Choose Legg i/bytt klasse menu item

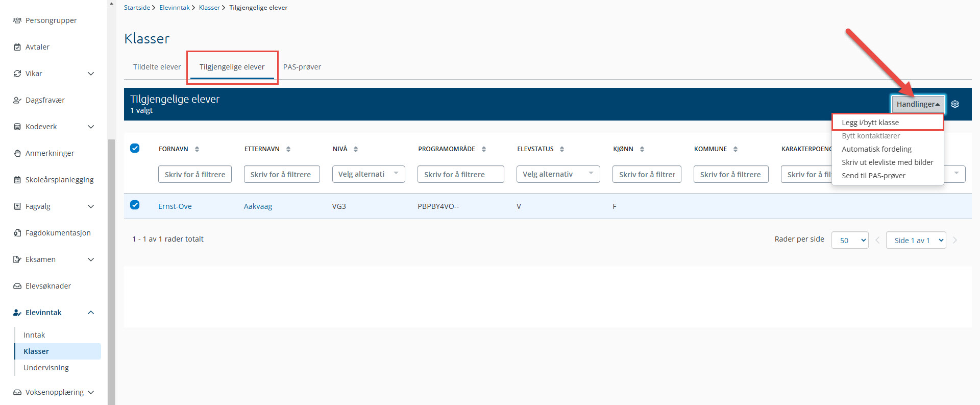[x=888, y=123]
